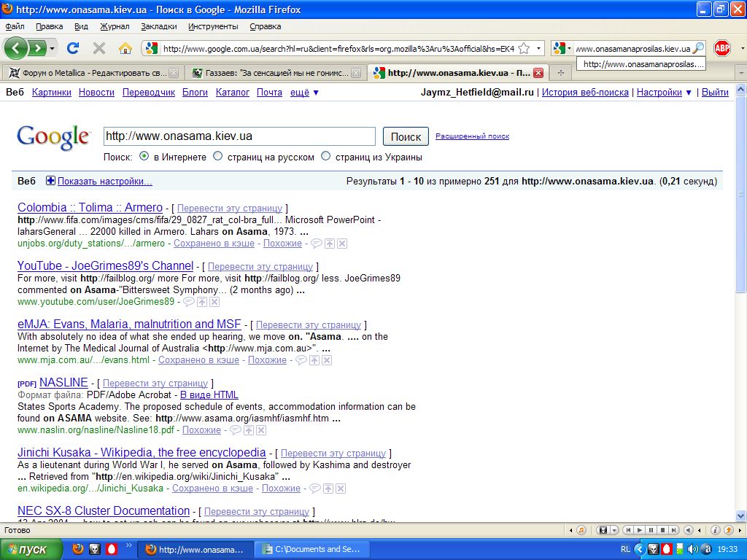Click the search magnifier icon

698,49
